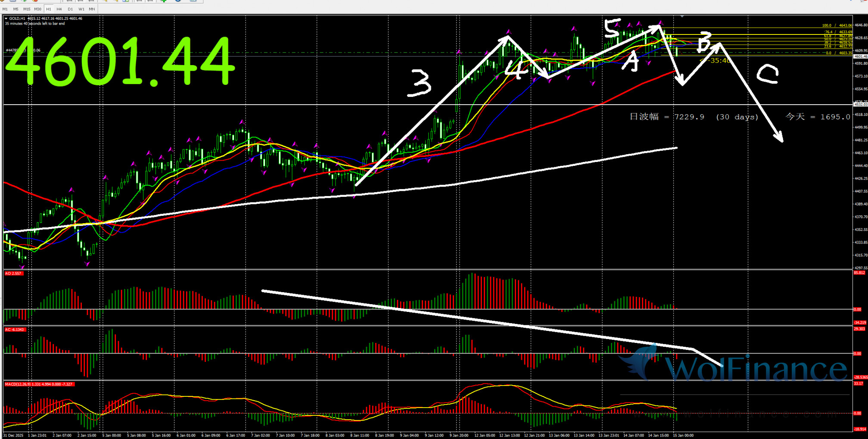This screenshot has width=868, height=439.
Task: Switch chart to M1 timeframe
Action: pyautogui.click(x=5, y=9)
